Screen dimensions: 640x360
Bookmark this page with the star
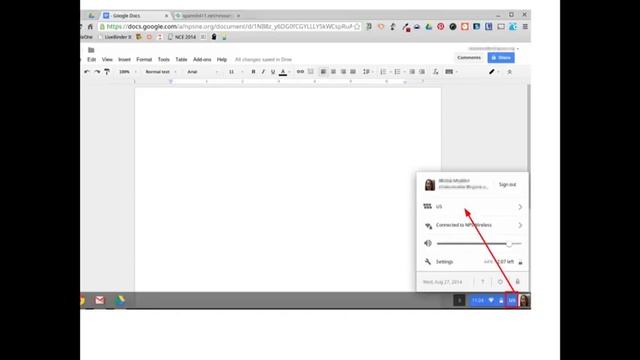click(x=357, y=27)
